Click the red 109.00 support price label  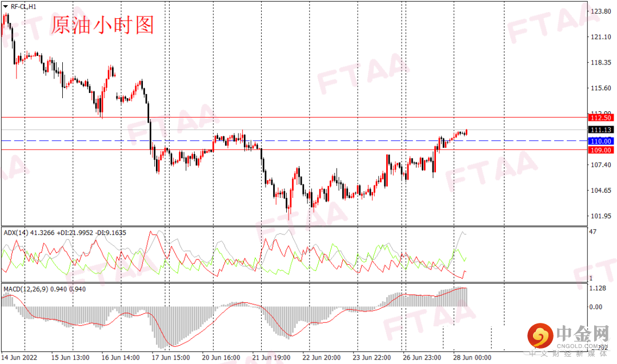(600, 150)
